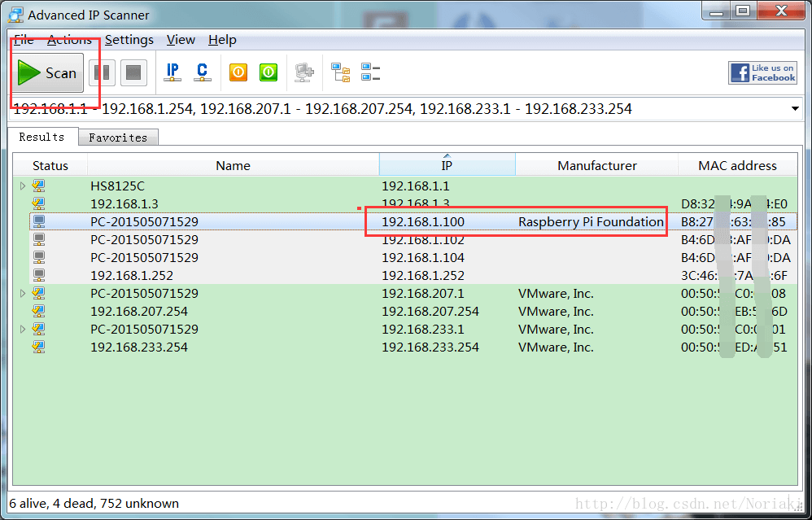The width and height of the screenshot is (812, 520).
Task: Select the name cell 192.168.1.252
Action: (x=132, y=275)
